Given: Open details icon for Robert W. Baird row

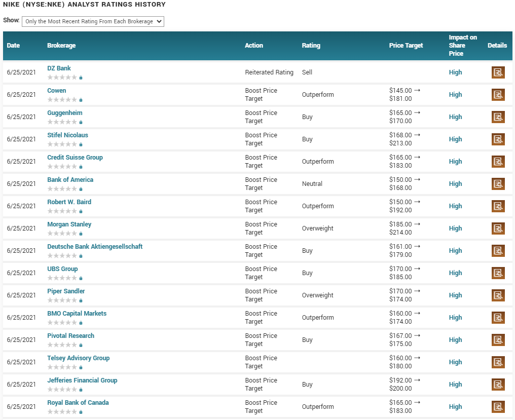Looking at the screenshot, I should click(498, 206).
